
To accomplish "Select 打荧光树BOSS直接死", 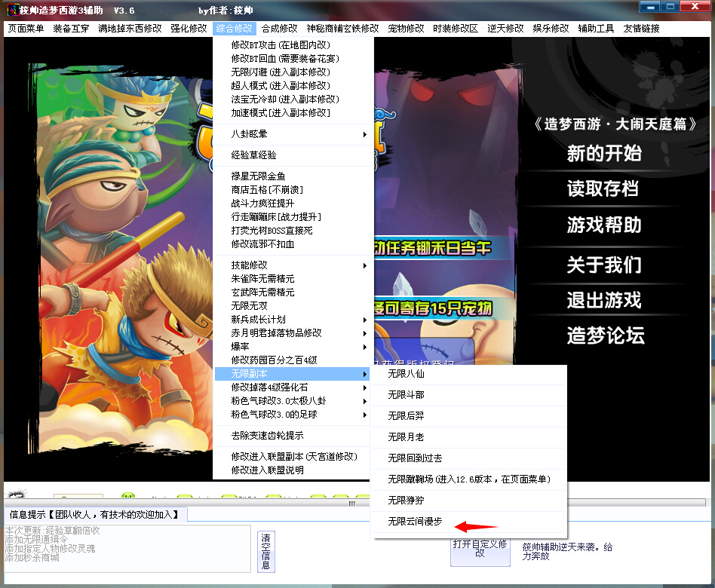I will point(292,231).
